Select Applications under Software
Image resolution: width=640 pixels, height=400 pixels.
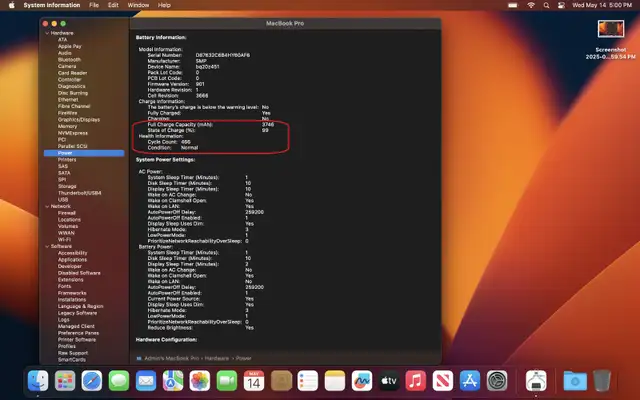tap(72, 260)
